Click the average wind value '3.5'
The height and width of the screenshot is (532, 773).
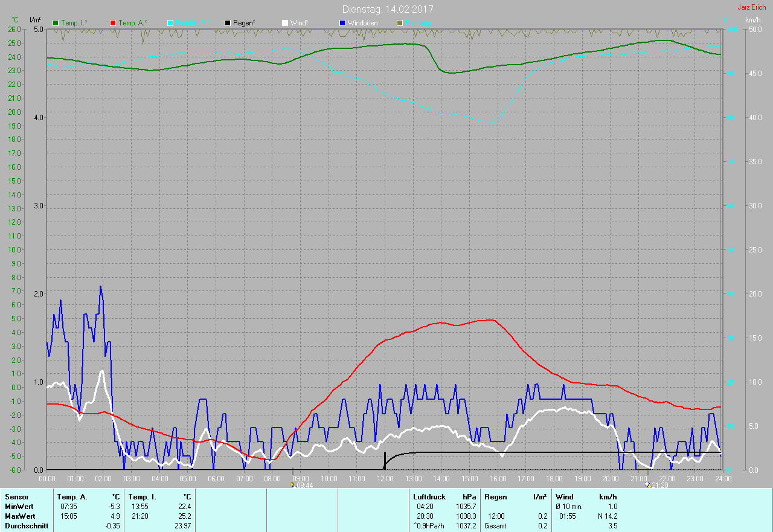[612, 526]
